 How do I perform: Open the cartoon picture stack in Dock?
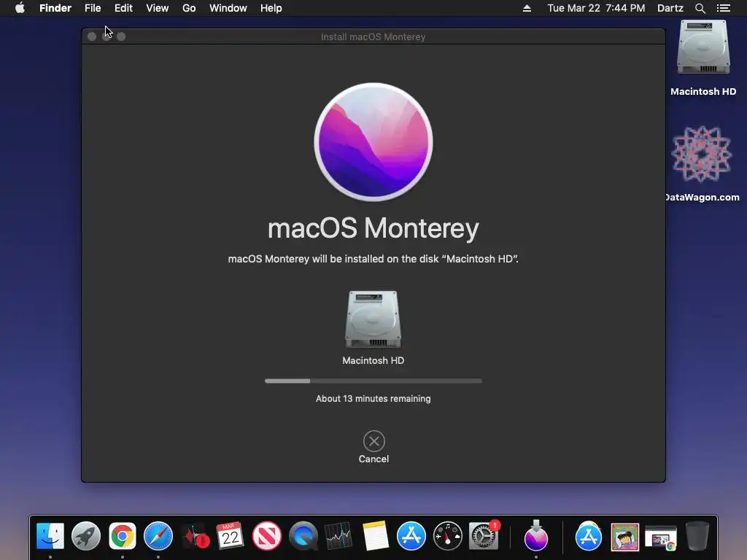tap(624, 536)
